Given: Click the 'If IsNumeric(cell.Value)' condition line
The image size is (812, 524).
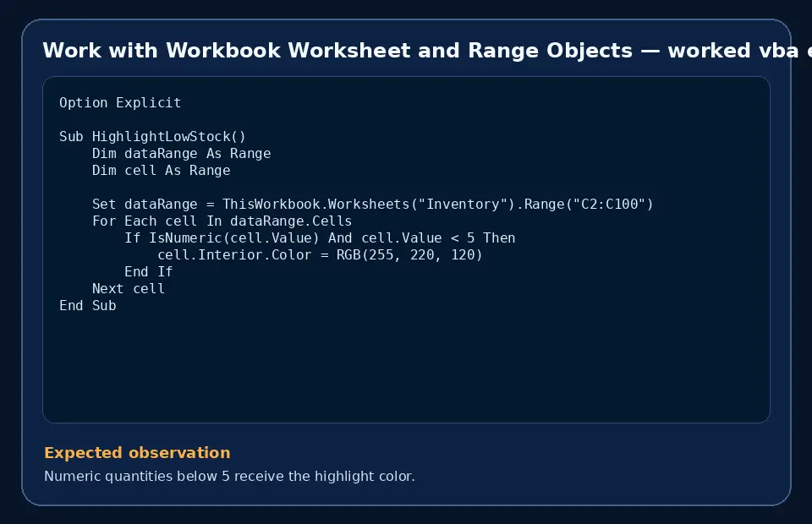Looking at the screenshot, I should click(x=320, y=238).
